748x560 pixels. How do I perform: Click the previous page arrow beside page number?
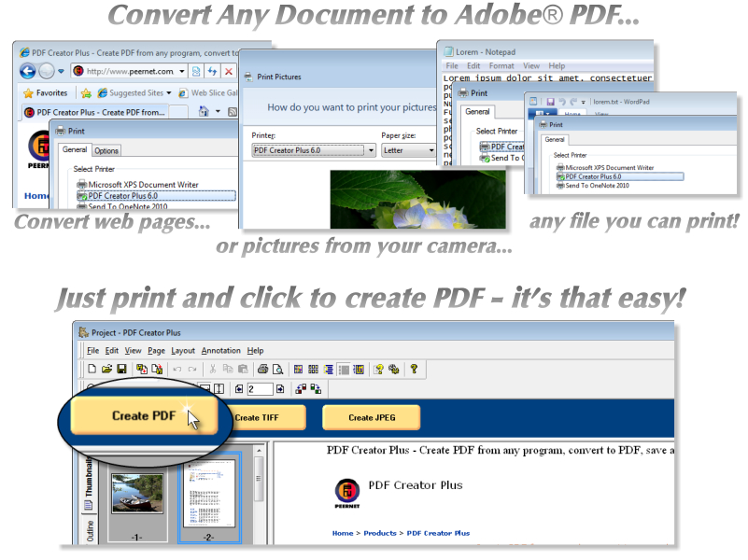click(x=239, y=389)
